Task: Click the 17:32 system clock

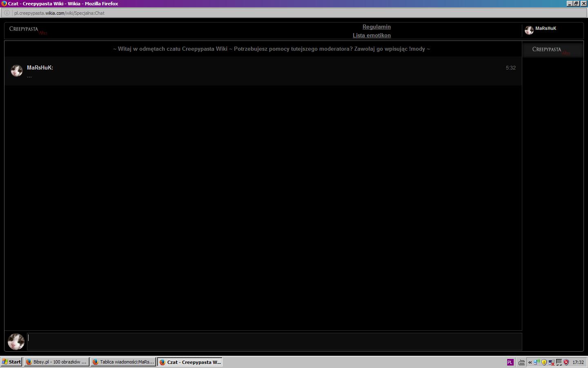Action: click(578, 362)
